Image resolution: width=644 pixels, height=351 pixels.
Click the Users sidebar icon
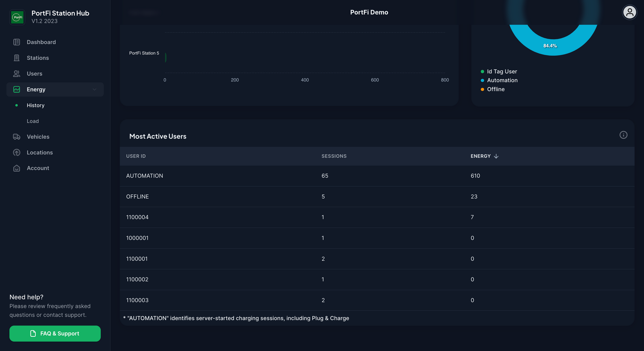click(x=17, y=74)
